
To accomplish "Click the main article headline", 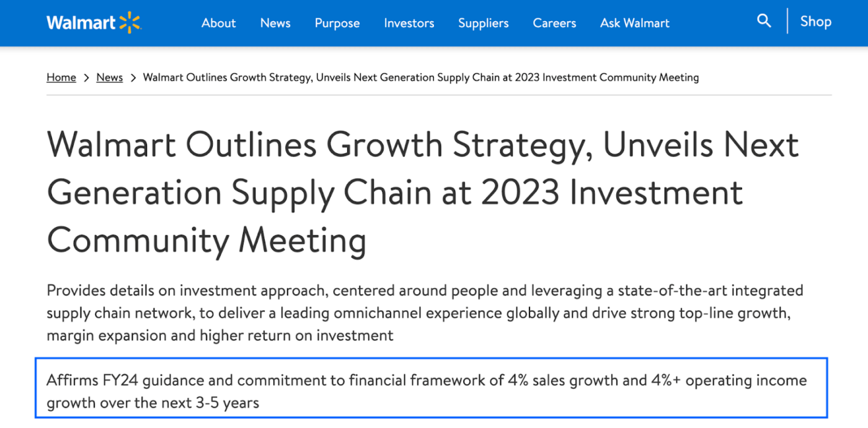I will coord(423,193).
